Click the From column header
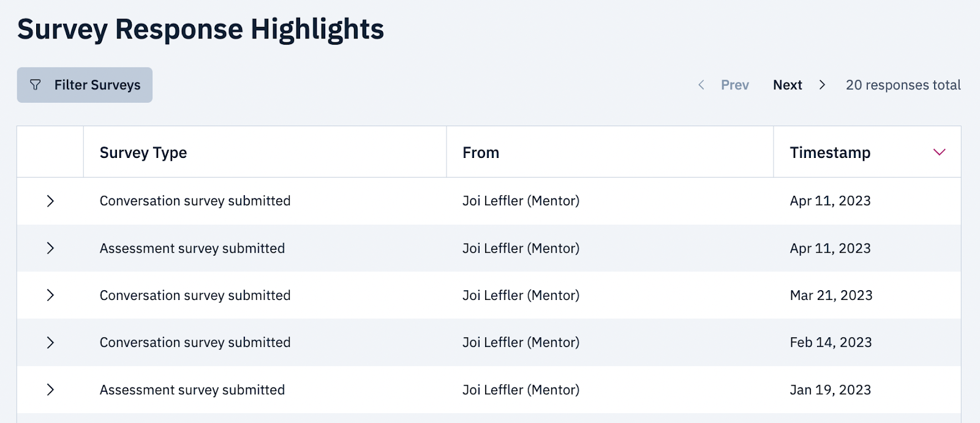Viewport: 980px width, 423px height. (481, 152)
